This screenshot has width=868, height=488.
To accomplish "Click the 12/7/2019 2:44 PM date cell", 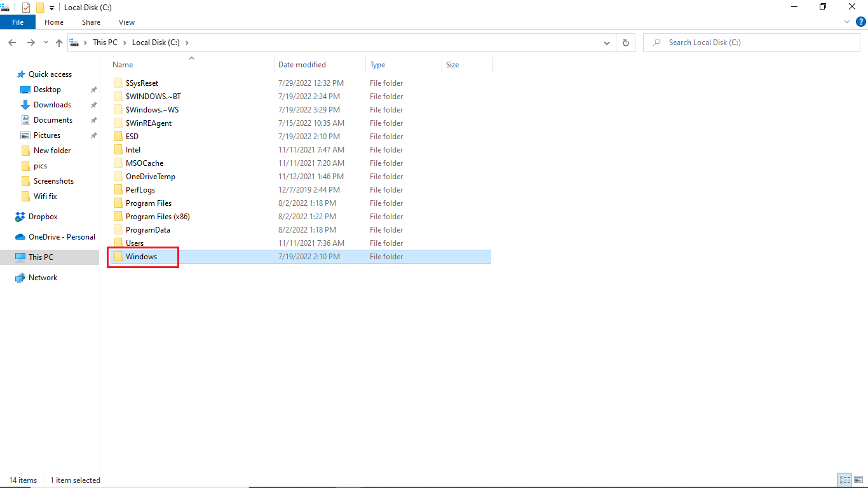I will (x=309, y=190).
